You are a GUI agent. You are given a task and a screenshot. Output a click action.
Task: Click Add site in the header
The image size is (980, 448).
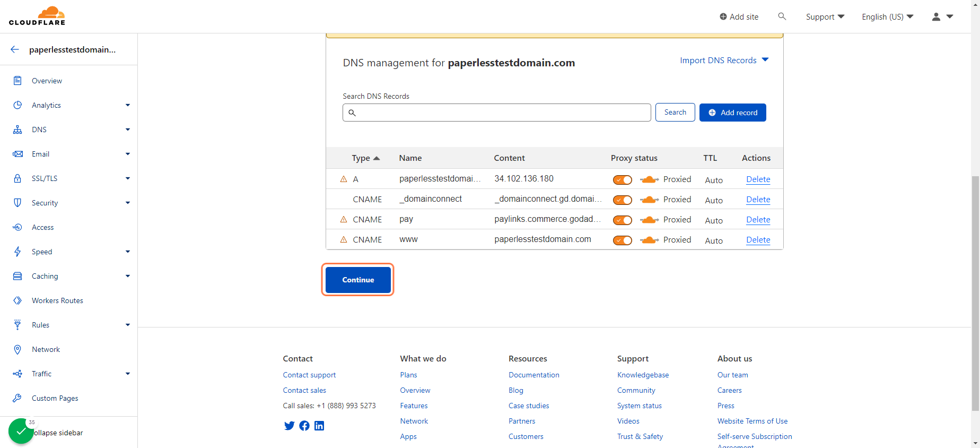(739, 17)
